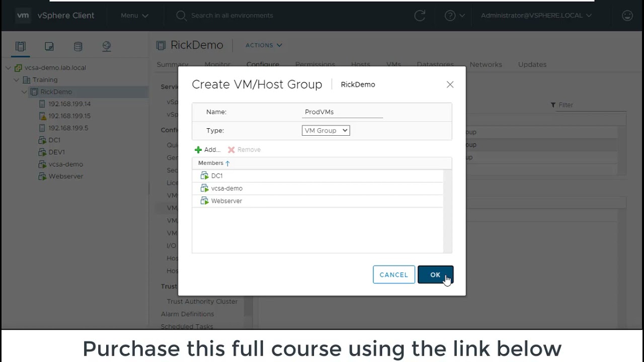
Task: Open the help menu icon
Action: tap(454, 16)
